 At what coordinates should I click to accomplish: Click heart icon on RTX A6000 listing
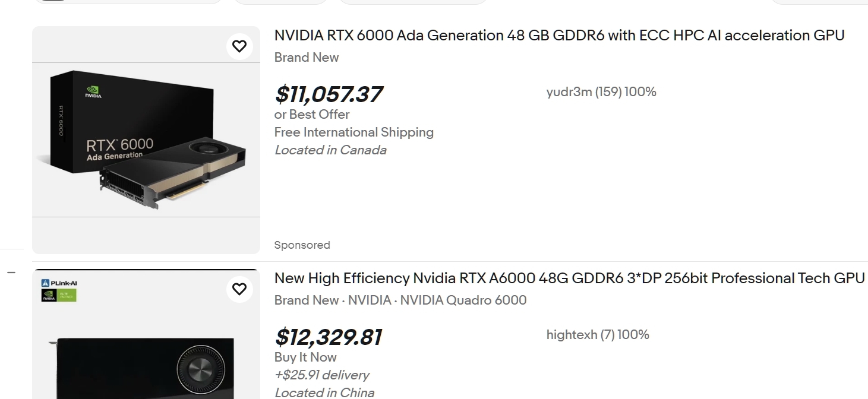(x=239, y=289)
